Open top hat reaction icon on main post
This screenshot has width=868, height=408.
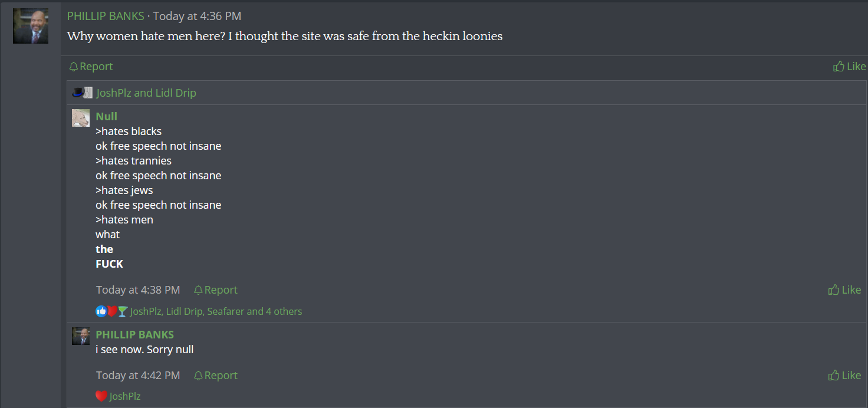77,93
